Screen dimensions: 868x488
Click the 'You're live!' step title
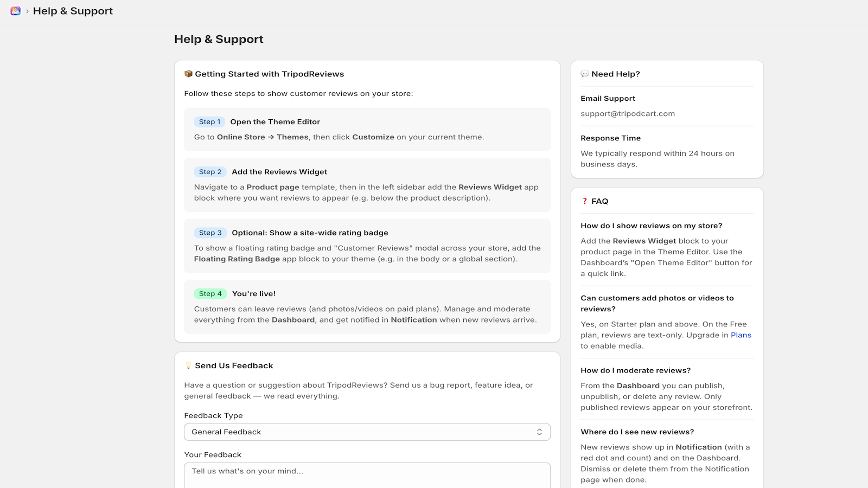(x=254, y=294)
